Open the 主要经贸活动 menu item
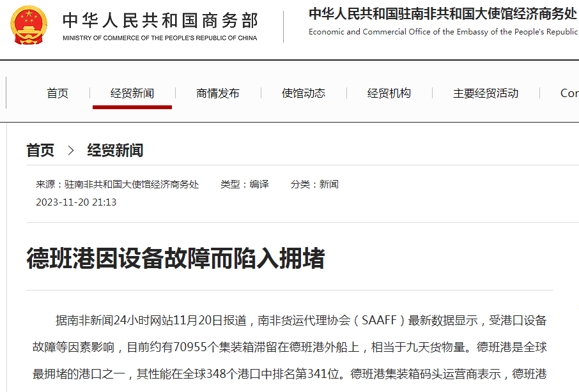The width and height of the screenshot is (579, 392). point(486,93)
